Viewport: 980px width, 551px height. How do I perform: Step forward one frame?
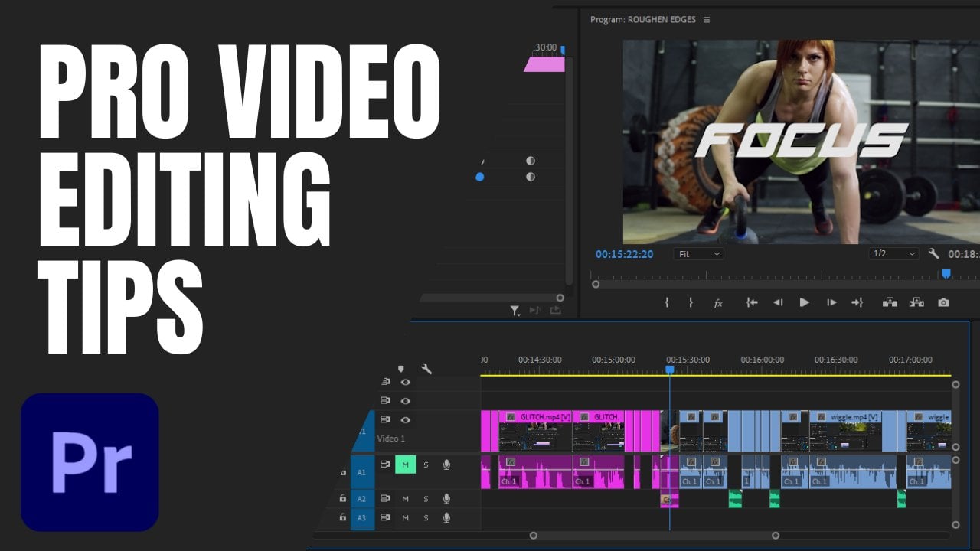[x=831, y=303]
